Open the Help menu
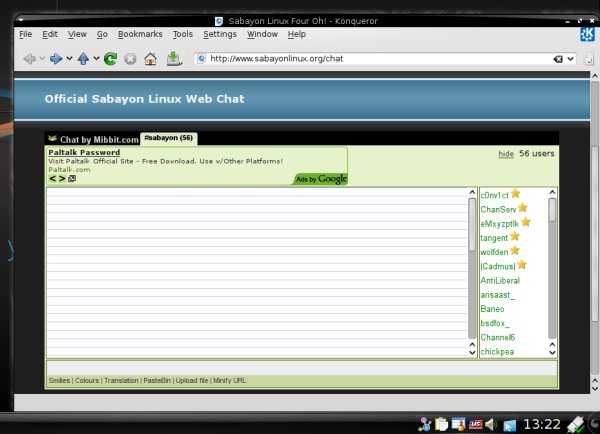The height and width of the screenshot is (434, 600). click(x=297, y=34)
